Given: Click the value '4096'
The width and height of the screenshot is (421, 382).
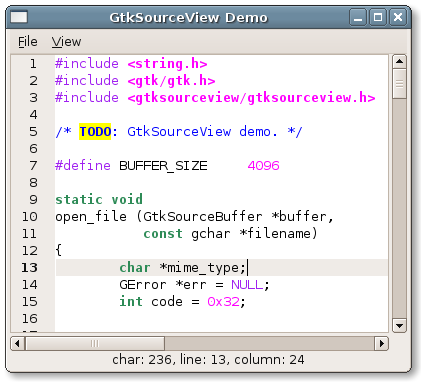Looking at the screenshot, I should pyautogui.click(x=263, y=166).
